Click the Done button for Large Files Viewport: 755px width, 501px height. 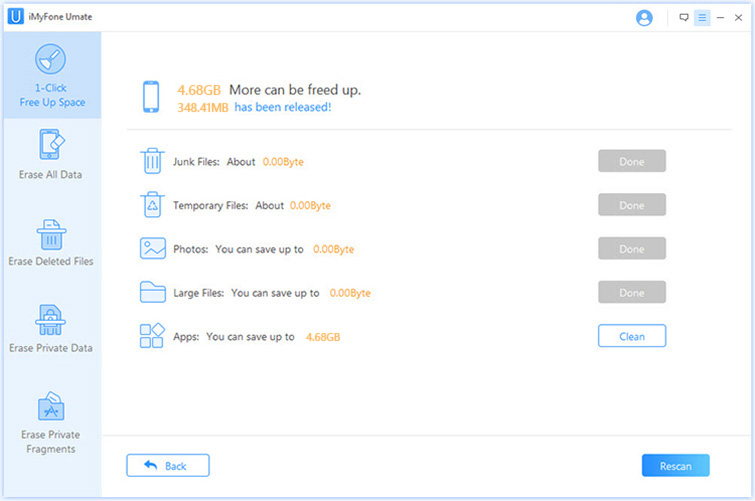point(632,292)
